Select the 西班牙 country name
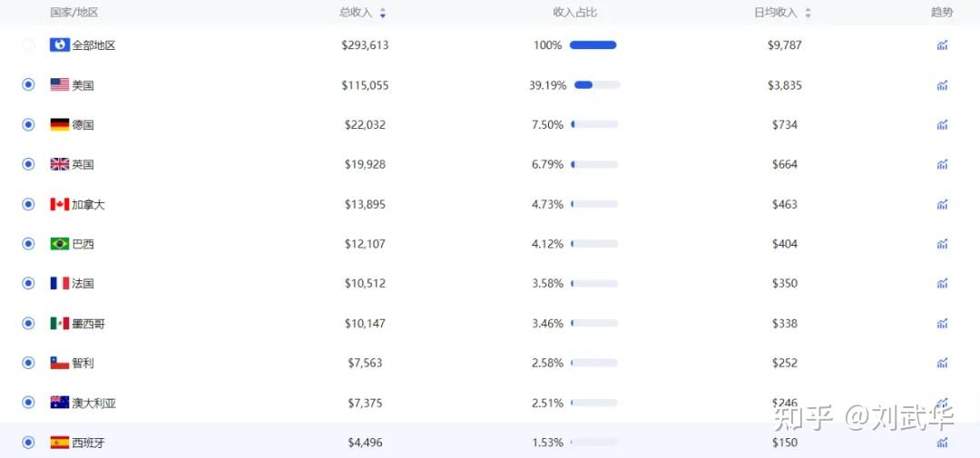This screenshot has width=980, height=458. [88, 443]
